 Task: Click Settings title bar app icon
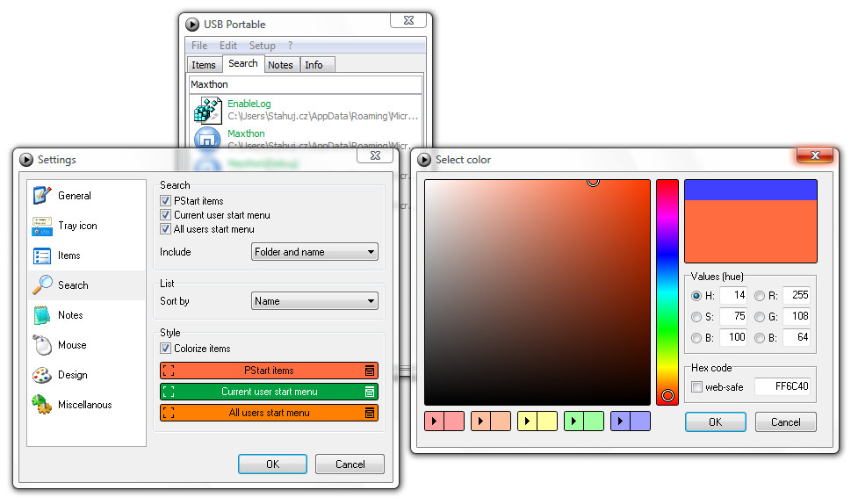(26, 160)
